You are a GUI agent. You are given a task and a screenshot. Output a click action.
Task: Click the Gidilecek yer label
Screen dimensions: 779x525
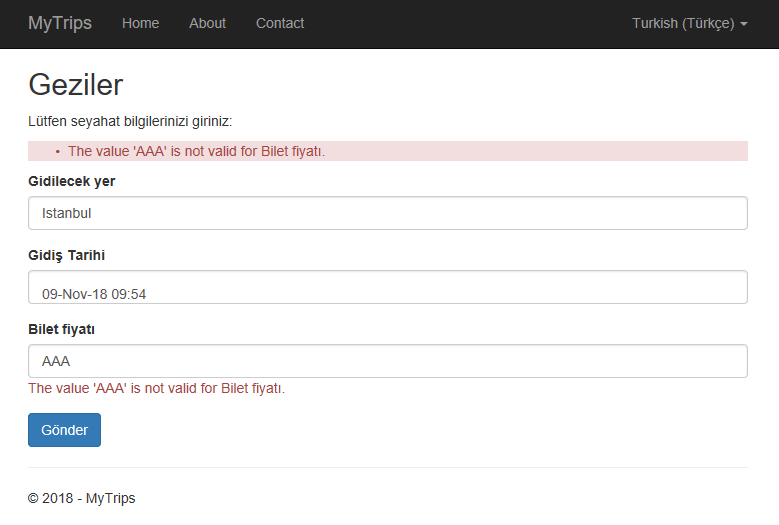point(72,181)
